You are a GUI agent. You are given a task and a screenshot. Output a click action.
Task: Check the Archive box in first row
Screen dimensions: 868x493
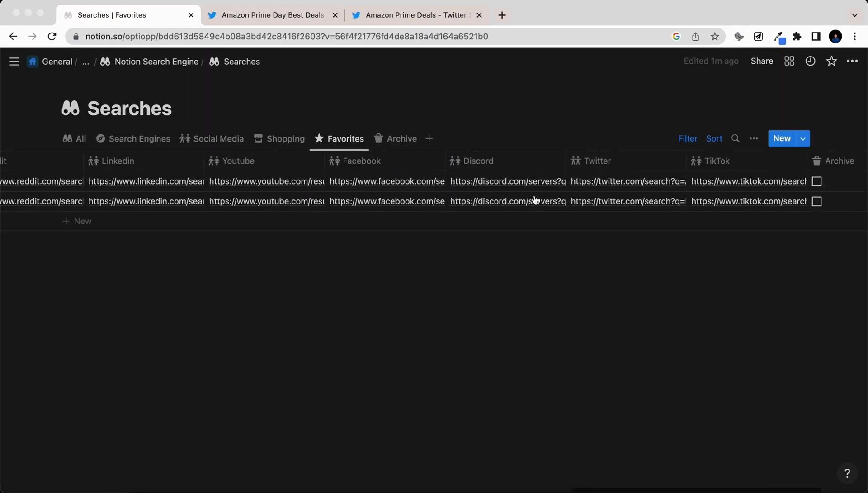816,181
